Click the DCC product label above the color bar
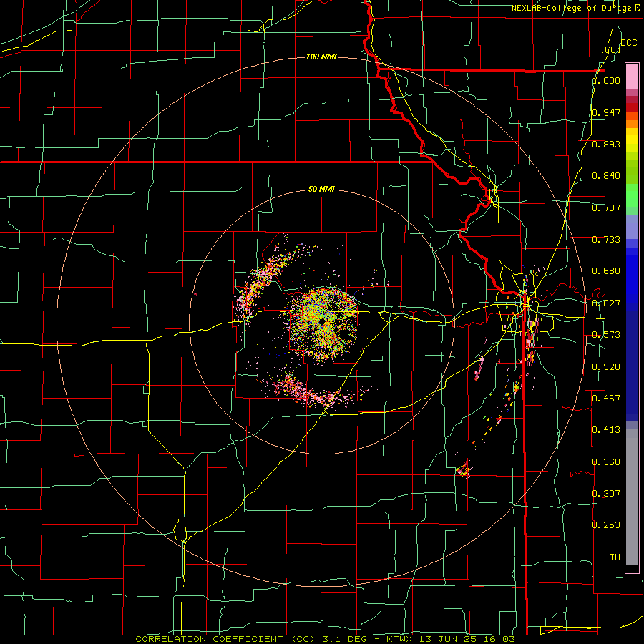 pyautogui.click(x=628, y=43)
